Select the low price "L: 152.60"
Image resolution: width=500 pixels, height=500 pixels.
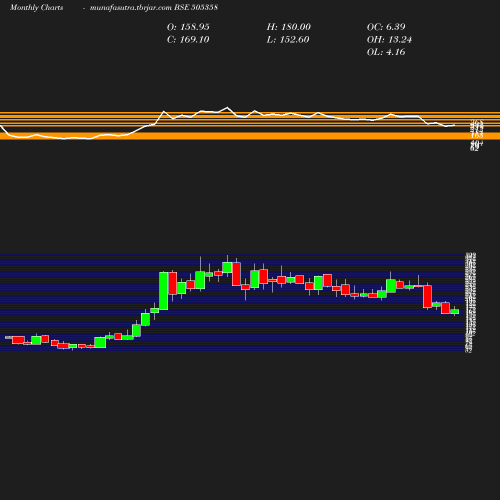click(x=288, y=40)
